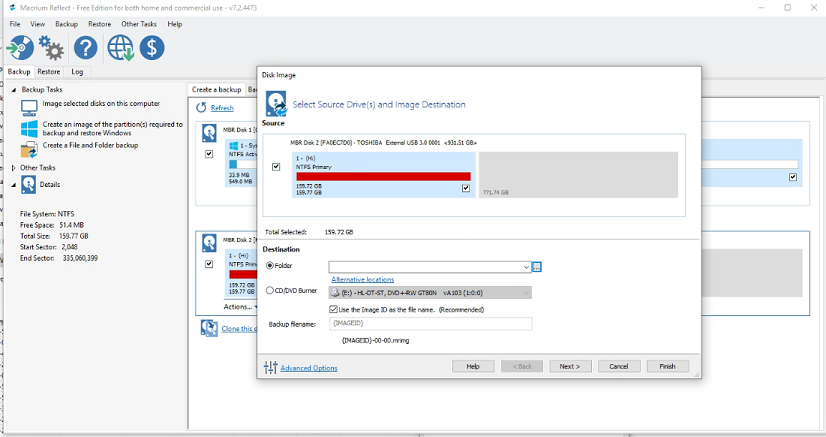826x437 pixels.
Task: Click the Macrium Reflect title bar logo
Action: 12,7
